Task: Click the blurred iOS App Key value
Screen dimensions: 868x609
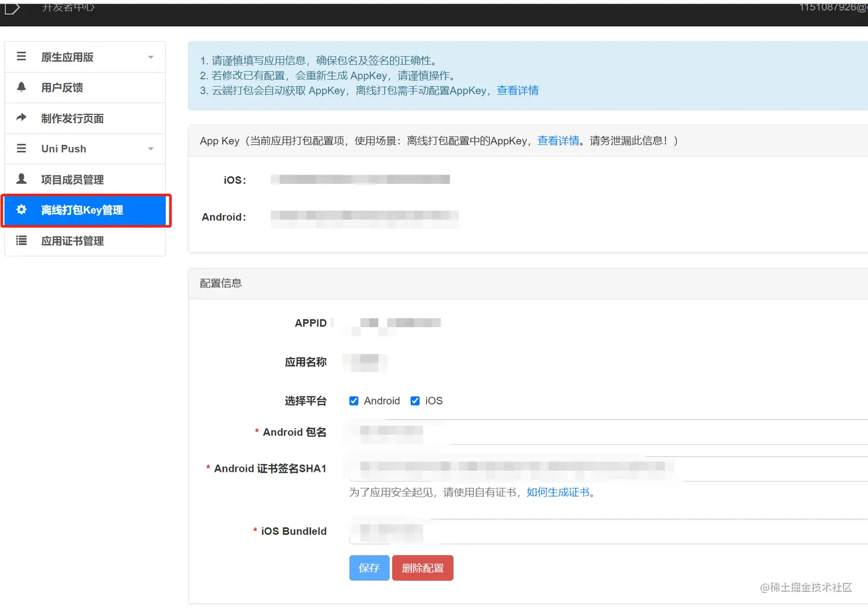Action: (361, 179)
